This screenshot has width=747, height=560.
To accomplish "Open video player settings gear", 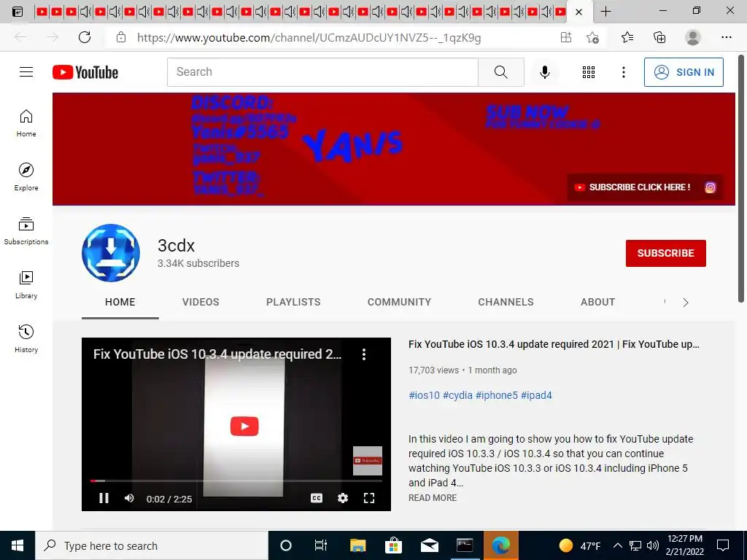I will point(343,498).
